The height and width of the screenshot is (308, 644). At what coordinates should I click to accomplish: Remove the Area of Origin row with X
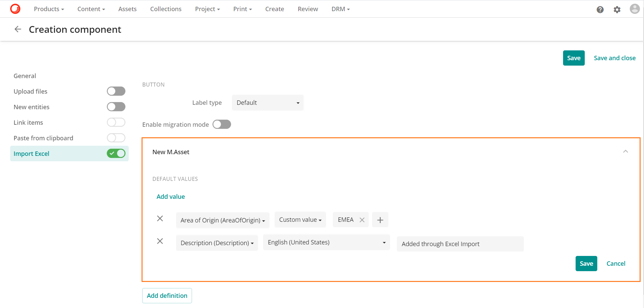(160, 219)
